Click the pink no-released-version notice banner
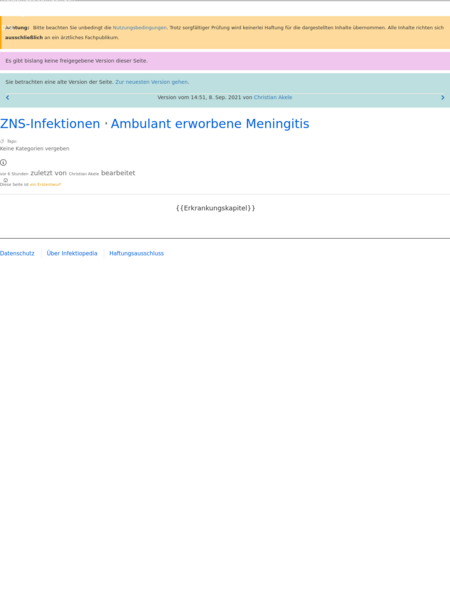This screenshot has width=450, height=600. [225, 61]
